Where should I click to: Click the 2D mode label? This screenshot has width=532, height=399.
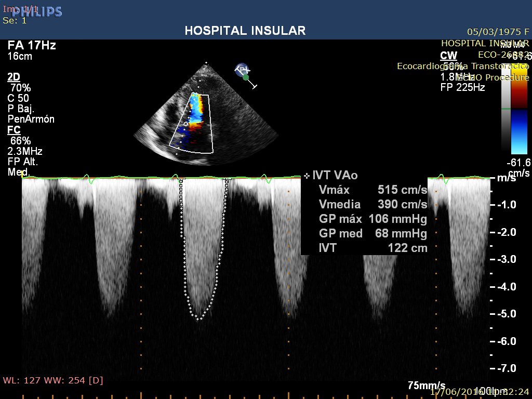coord(14,77)
